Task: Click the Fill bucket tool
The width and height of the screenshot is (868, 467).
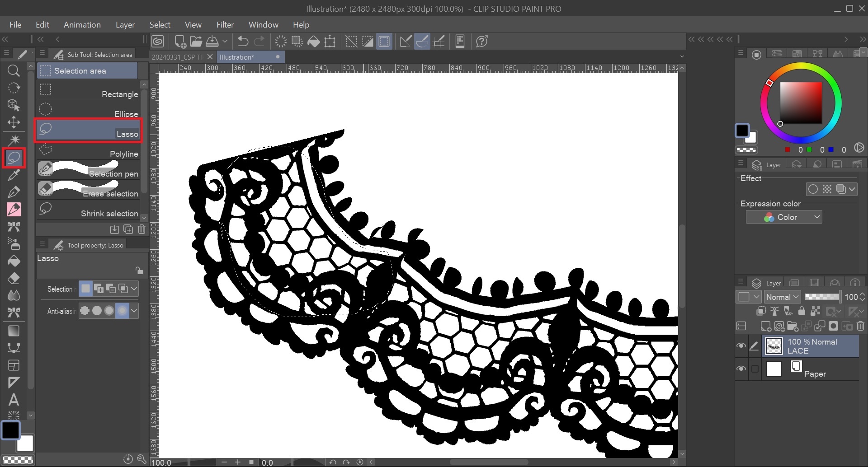Action: tap(14, 261)
